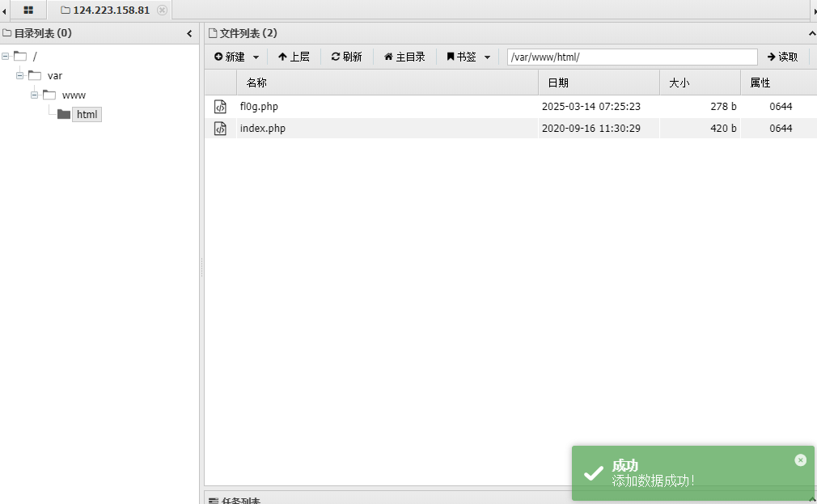Switch to the 124.223.158.81 tab
Image resolution: width=817 pixels, height=504 pixels.
pyautogui.click(x=105, y=10)
